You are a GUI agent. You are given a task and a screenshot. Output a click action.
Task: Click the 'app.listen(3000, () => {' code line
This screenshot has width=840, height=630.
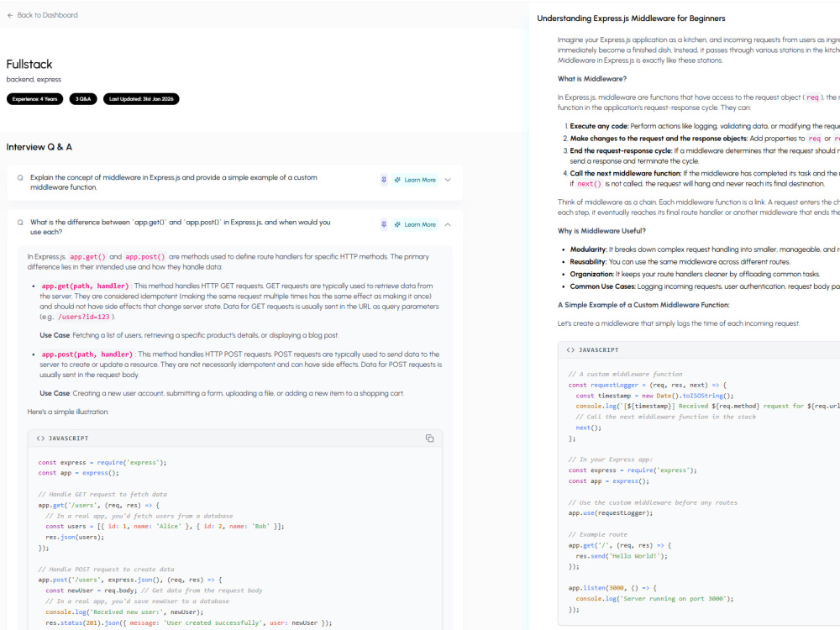coord(612,588)
